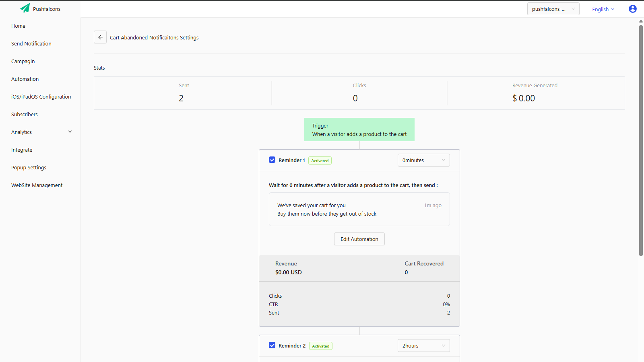Open Send Notification from the sidebar

tap(31, 43)
